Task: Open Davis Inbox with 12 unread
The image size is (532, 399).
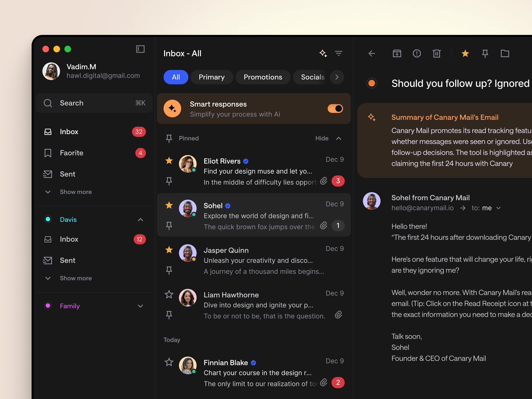Action: pyautogui.click(x=94, y=239)
